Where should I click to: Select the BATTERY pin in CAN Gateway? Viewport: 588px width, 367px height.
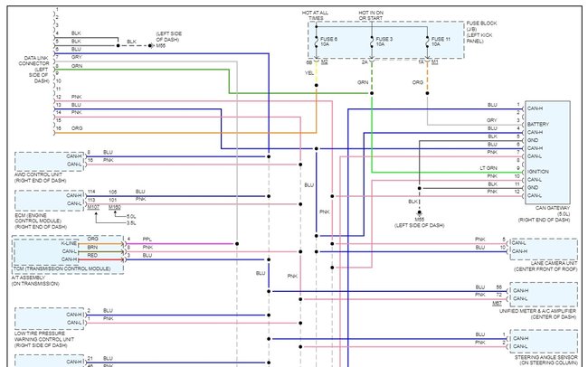click(x=538, y=124)
